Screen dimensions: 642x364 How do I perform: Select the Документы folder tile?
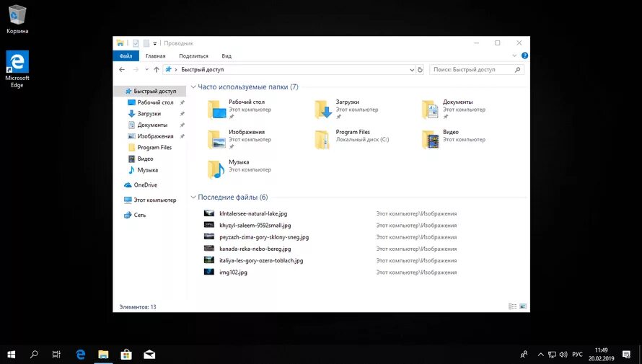454,110
